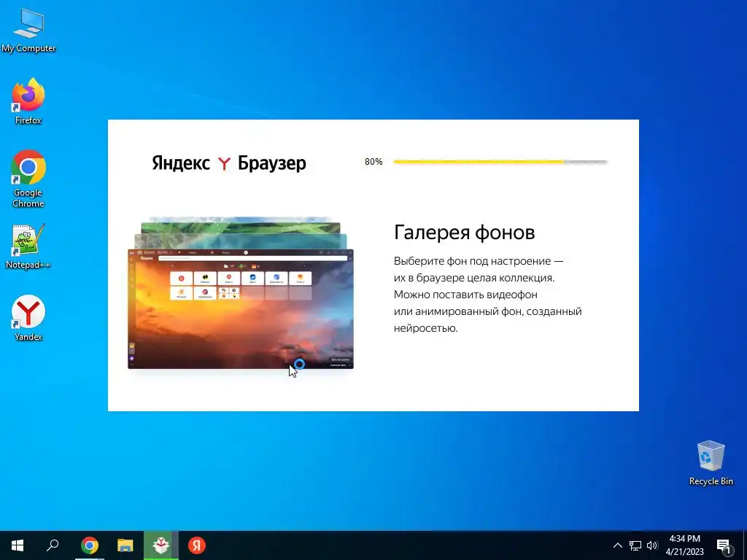Screen dimensions: 747x560
Task: Open File Explorer from the taskbar
Action: point(125,545)
